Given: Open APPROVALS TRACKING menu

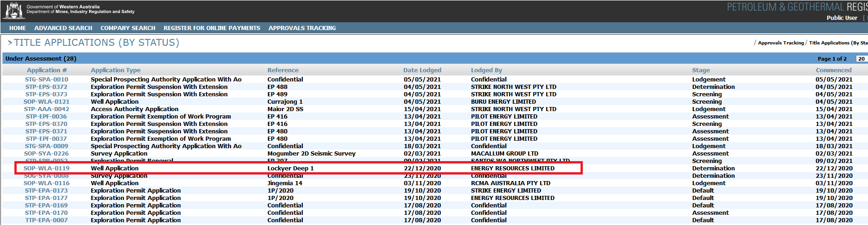Looking at the screenshot, I should (x=302, y=28).
